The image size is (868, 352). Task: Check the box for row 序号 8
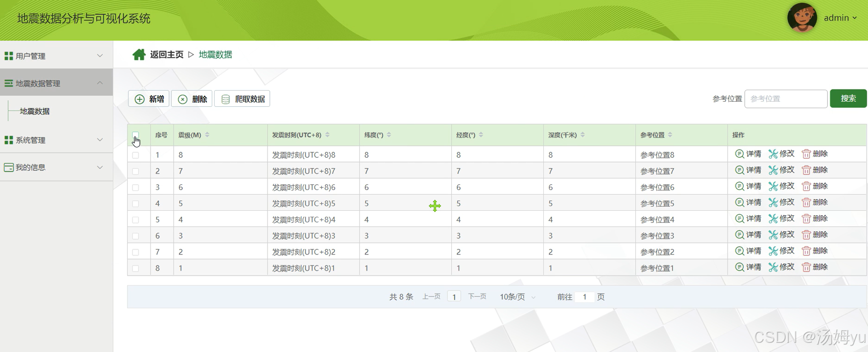[x=135, y=268]
